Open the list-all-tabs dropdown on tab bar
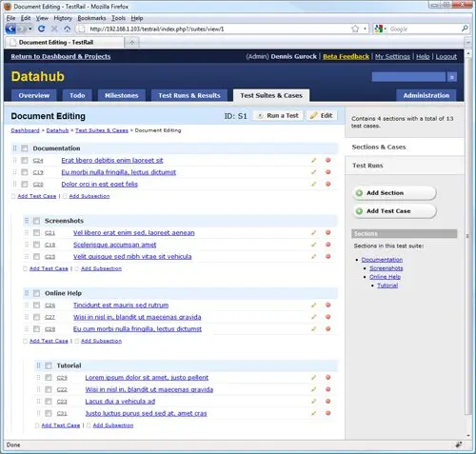Viewport: 476px width, 454px height. point(468,42)
